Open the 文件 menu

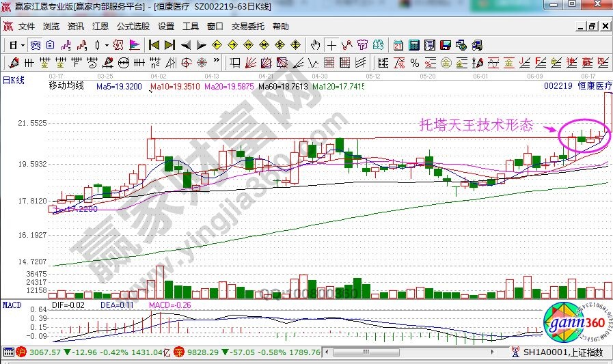tap(27, 26)
